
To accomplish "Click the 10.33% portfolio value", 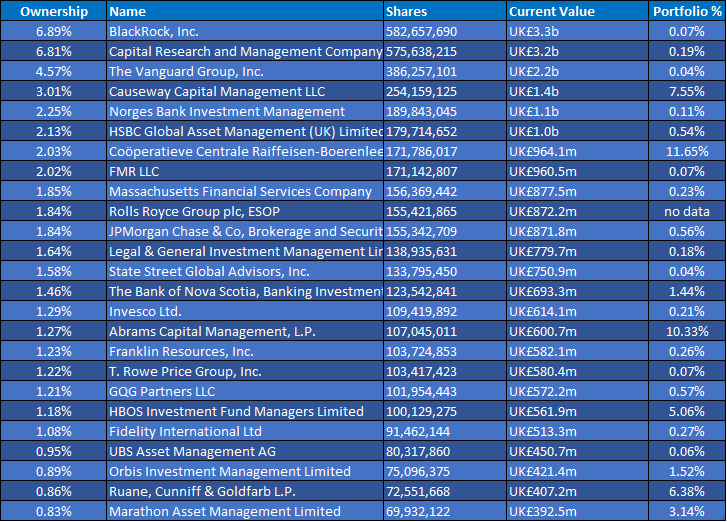I will pyautogui.click(x=687, y=331).
